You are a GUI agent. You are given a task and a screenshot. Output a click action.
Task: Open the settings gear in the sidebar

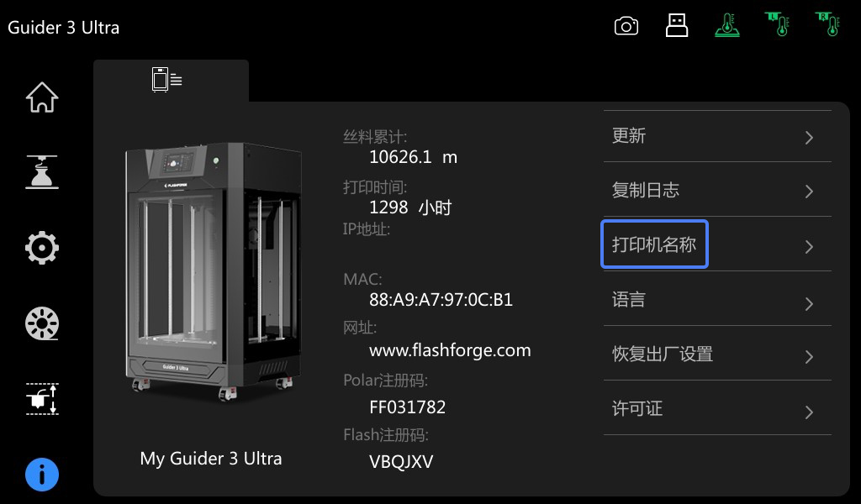(42, 248)
